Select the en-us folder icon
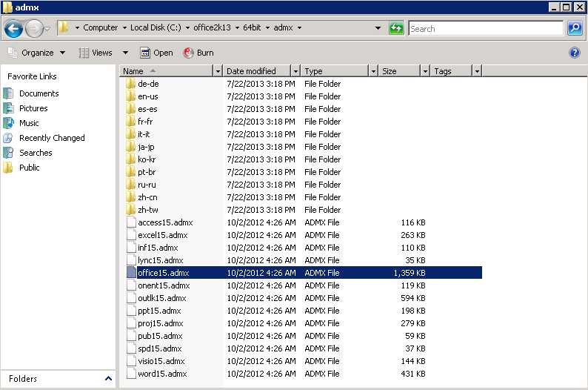 coord(131,96)
